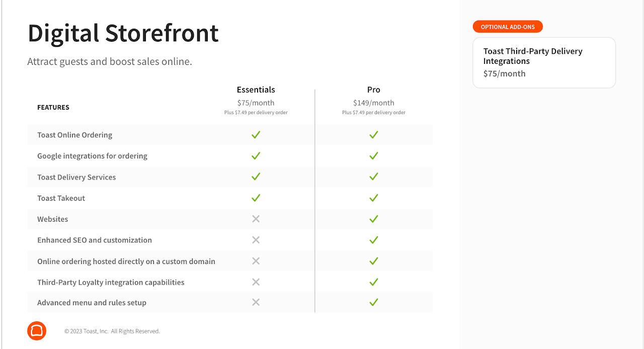Click Pro checkmark for Advanced menu and rules setup
This screenshot has width=644, height=349.
(373, 302)
